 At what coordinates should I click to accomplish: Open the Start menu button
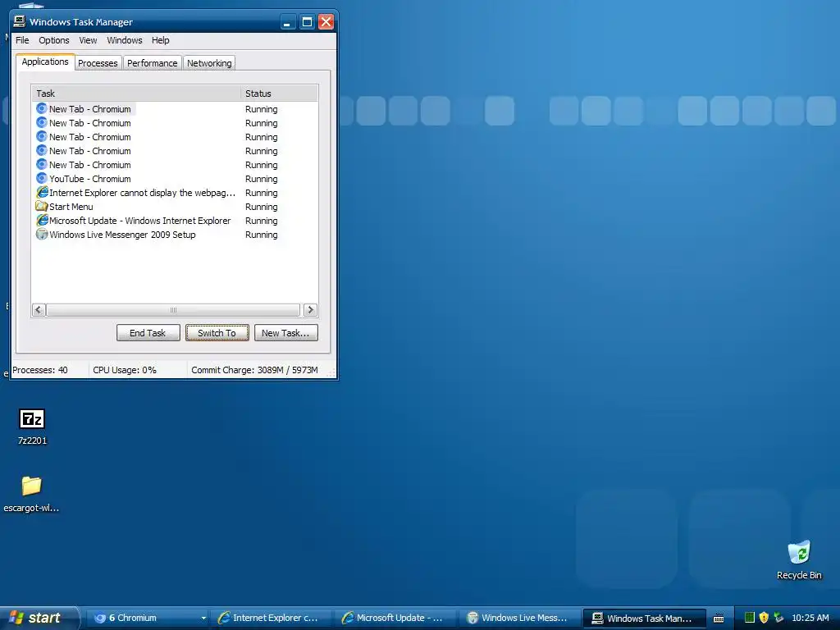coord(39,618)
